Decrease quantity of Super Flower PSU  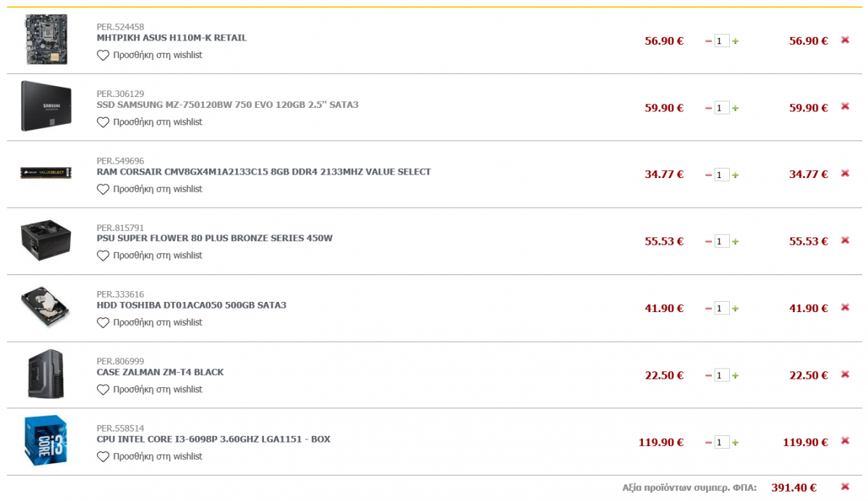click(709, 242)
